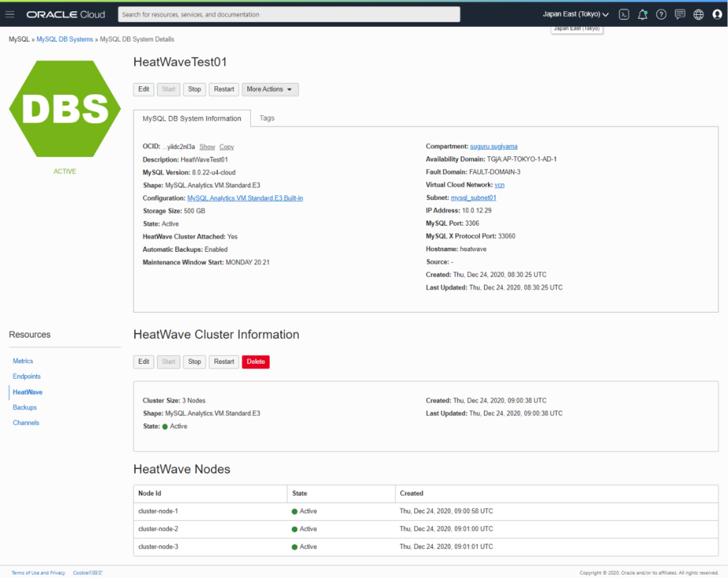Restart the HeatWaveTest01 DB system
Screen dimensions: 728x578
tap(224, 89)
